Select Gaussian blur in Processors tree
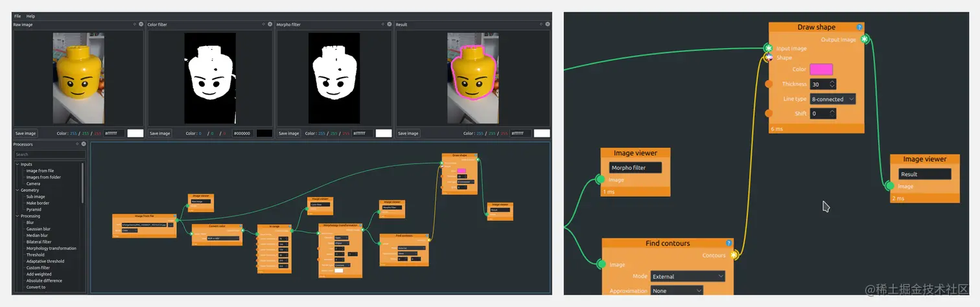Screen dimensions: 980x307 point(38,229)
